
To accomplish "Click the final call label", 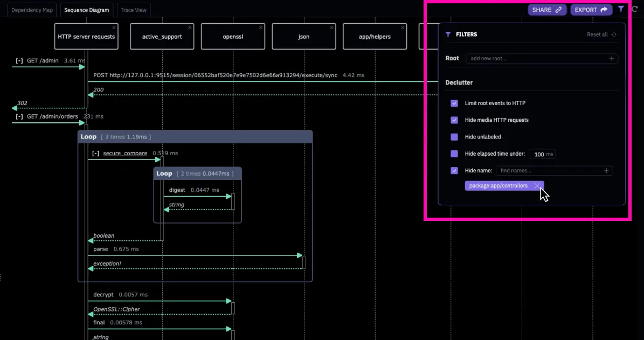I will (x=99, y=322).
